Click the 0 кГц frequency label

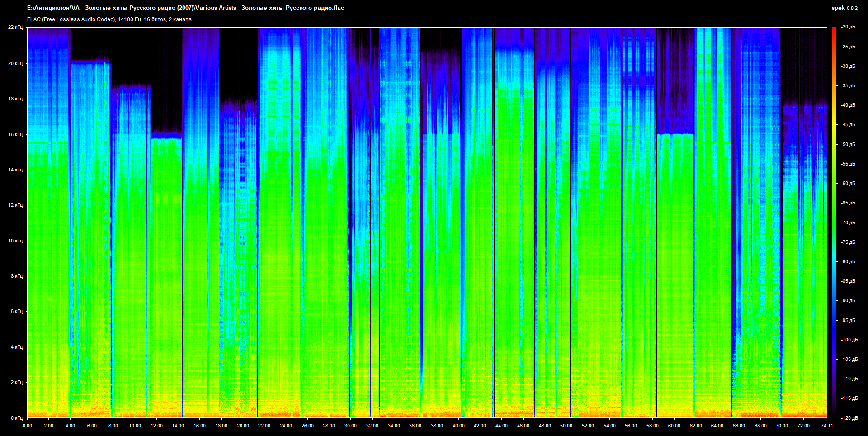(16, 418)
